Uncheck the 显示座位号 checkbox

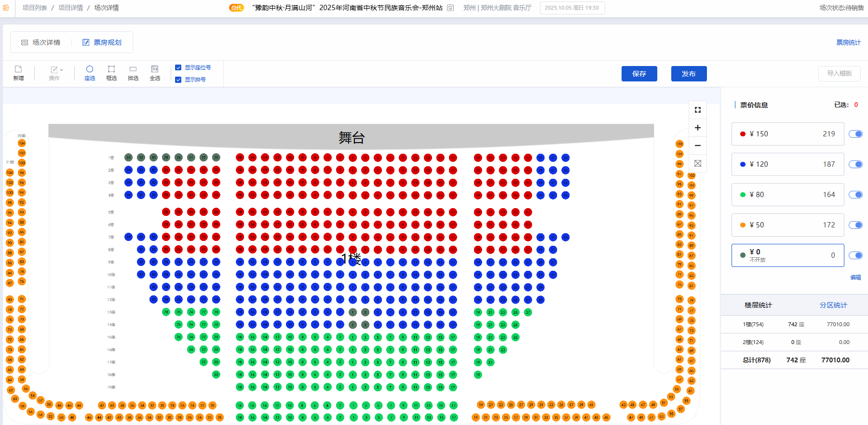pos(178,67)
